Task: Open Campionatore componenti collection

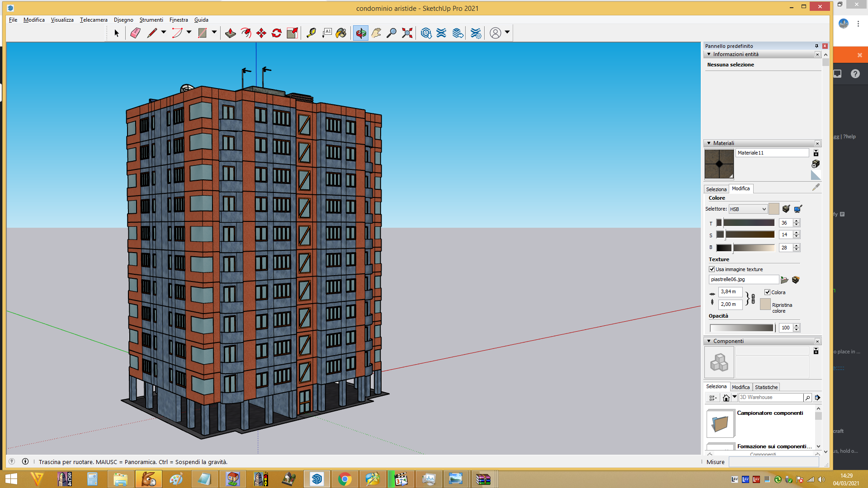Action: click(721, 423)
